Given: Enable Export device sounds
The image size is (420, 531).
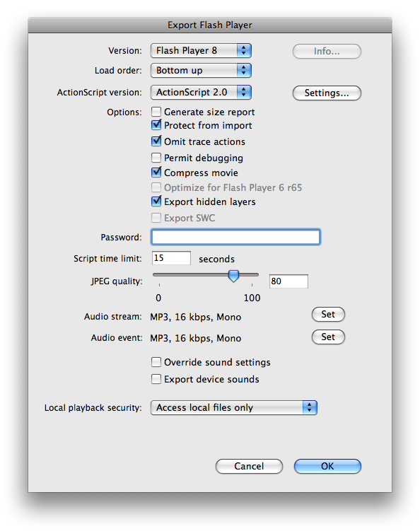Looking at the screenshot, I should (x=156, y=379).
